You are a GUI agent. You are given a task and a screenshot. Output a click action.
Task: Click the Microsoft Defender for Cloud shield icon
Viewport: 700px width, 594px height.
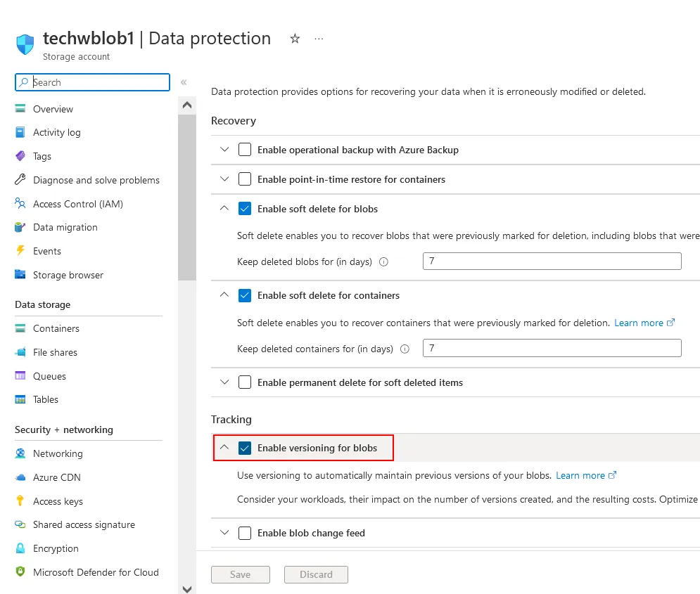tap(20, 572)
